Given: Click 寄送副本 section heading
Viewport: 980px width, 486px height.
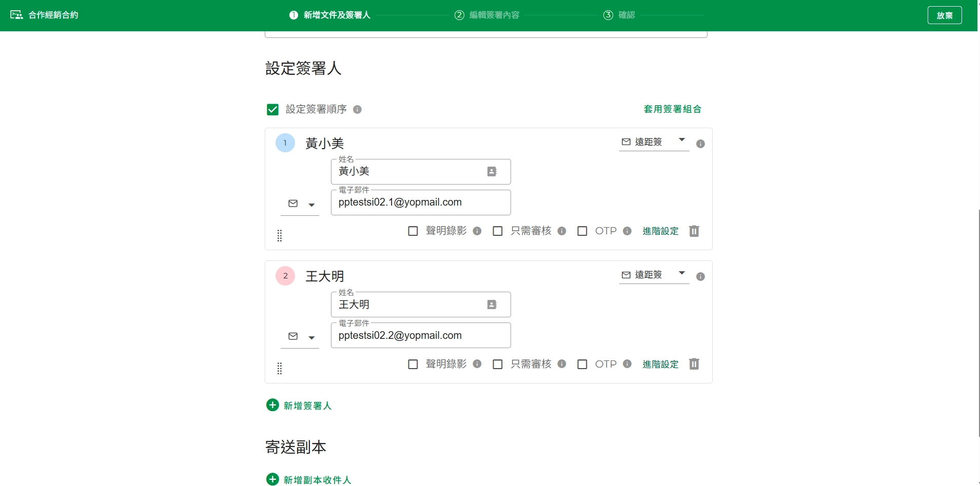Looking at the screenshot, I should coord(296,447).
